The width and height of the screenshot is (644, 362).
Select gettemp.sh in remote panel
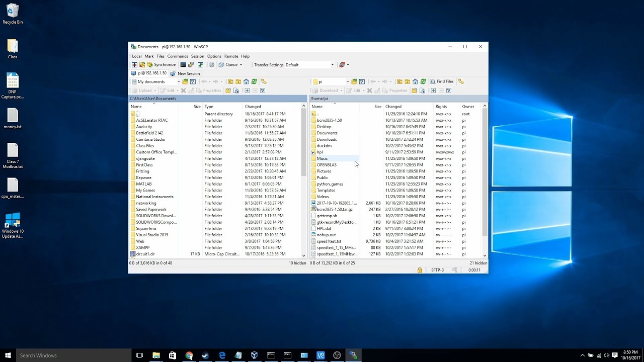327,216
